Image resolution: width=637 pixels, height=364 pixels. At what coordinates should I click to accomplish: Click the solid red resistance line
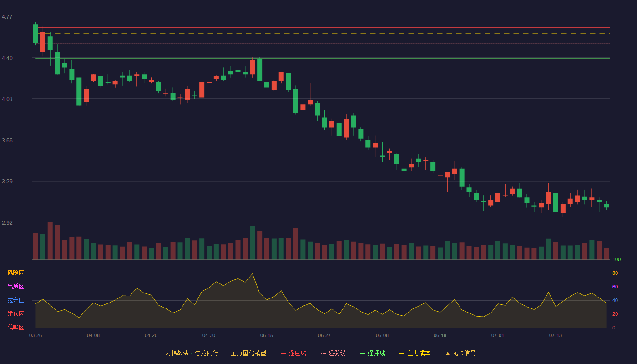323,28
